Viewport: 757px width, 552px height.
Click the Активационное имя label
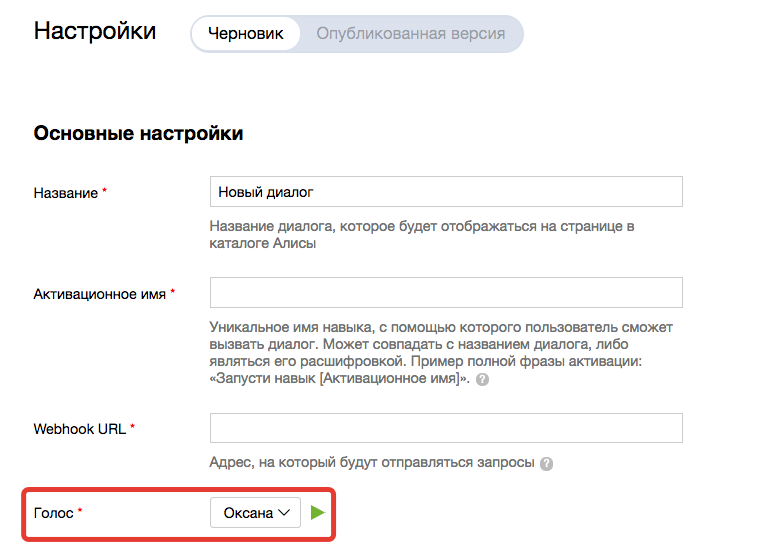[100, 293]
